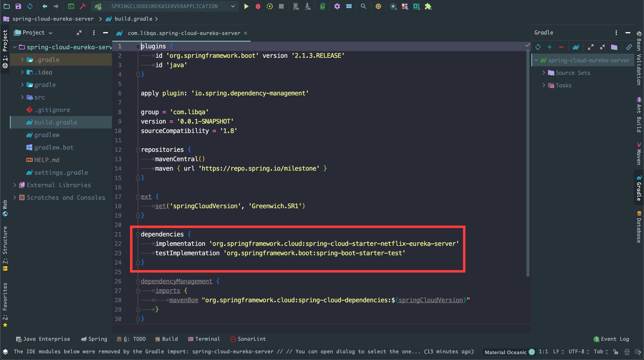Open project structure grid icon in toolbar
644x360 pixels.
coord(349,6)
